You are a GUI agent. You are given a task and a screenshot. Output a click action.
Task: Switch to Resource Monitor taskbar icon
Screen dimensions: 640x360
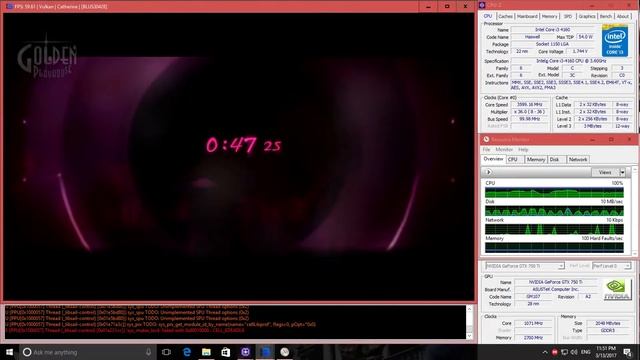(284, 352)
